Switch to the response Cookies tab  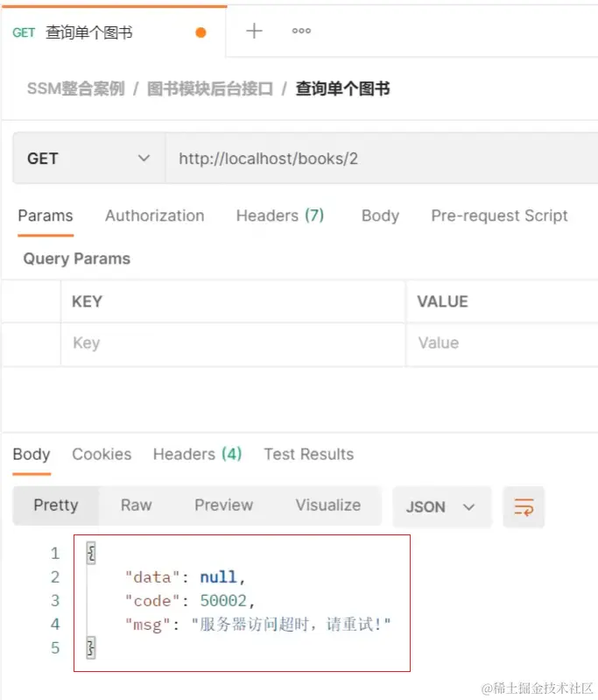(102, 455)
